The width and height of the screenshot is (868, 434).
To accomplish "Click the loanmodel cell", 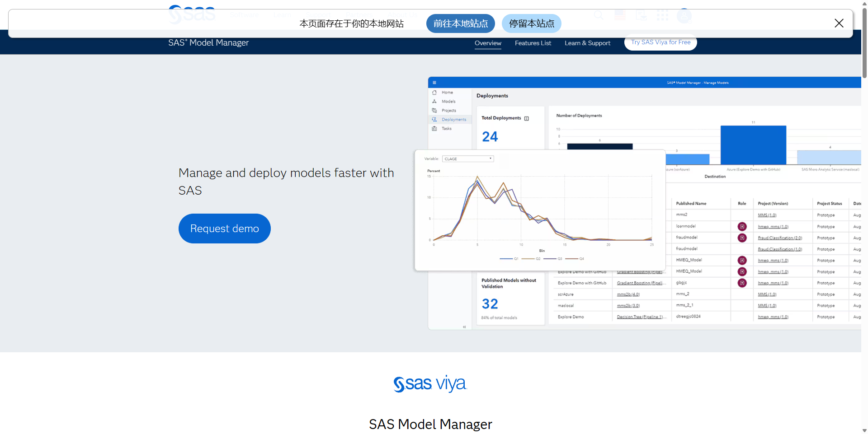I will (686, 226).
